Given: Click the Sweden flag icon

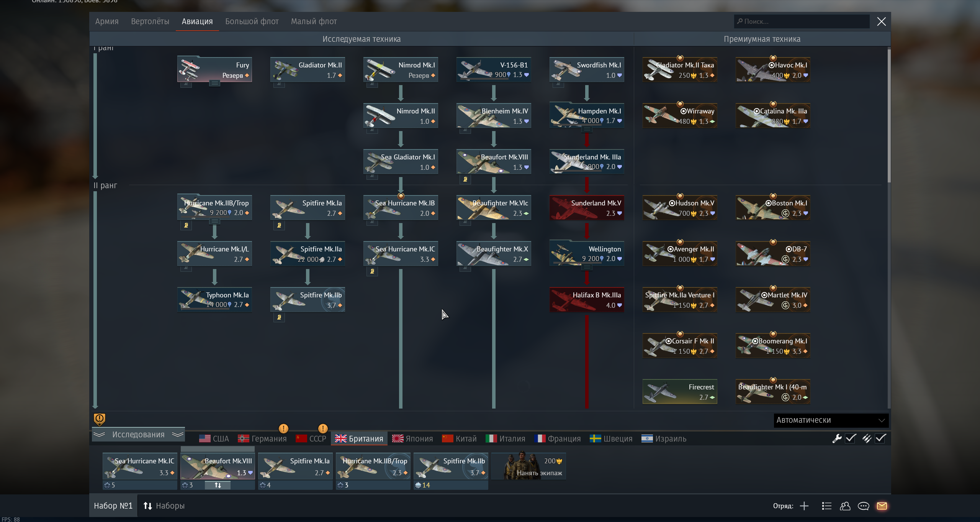Looking at the screenshot, I should coord(596,439).
